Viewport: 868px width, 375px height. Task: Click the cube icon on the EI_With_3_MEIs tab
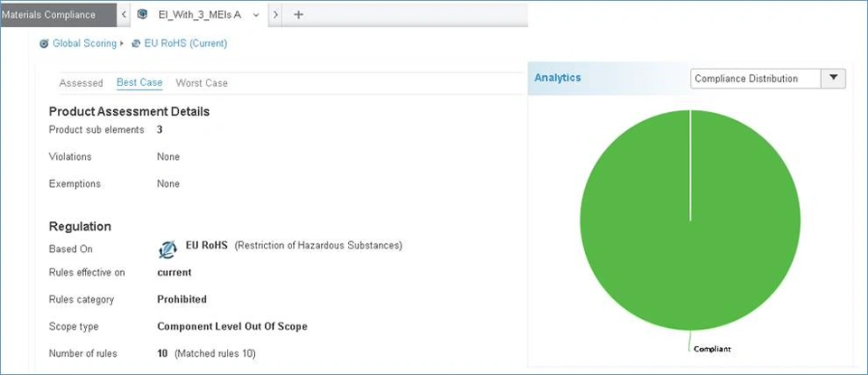142,14
